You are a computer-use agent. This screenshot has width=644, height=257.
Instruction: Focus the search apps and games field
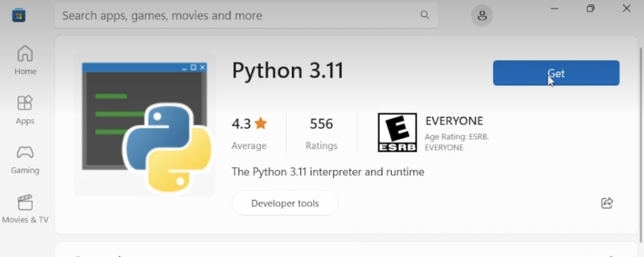pos(246,15)
